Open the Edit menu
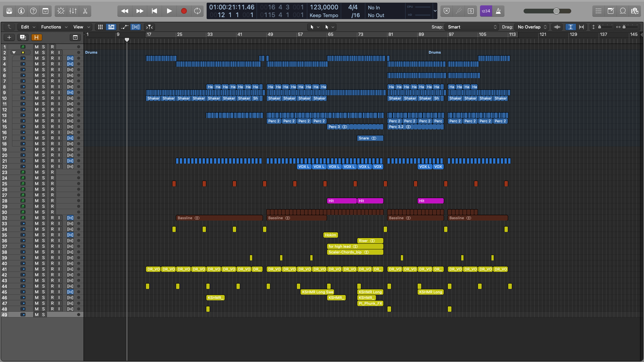Image resolution: width=644 pixels, height=362 pixels. click(28, 27)
